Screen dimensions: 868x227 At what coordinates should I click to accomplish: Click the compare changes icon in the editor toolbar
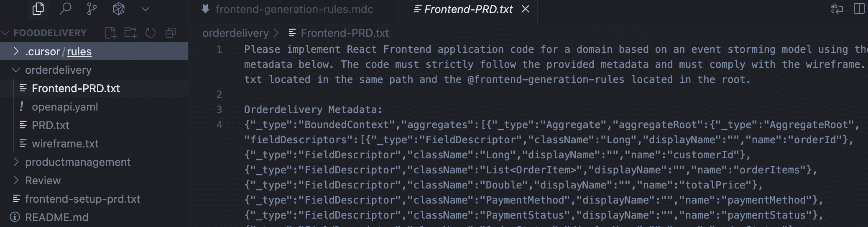837,9
